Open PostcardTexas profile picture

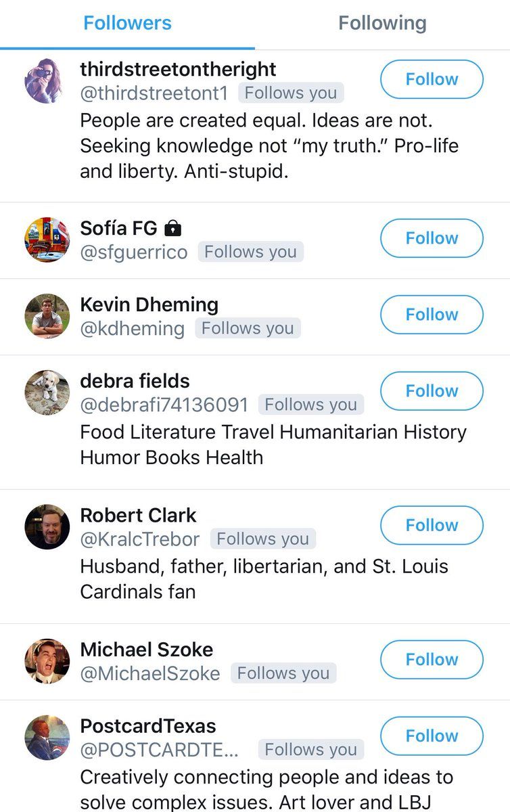coord(47,738)
